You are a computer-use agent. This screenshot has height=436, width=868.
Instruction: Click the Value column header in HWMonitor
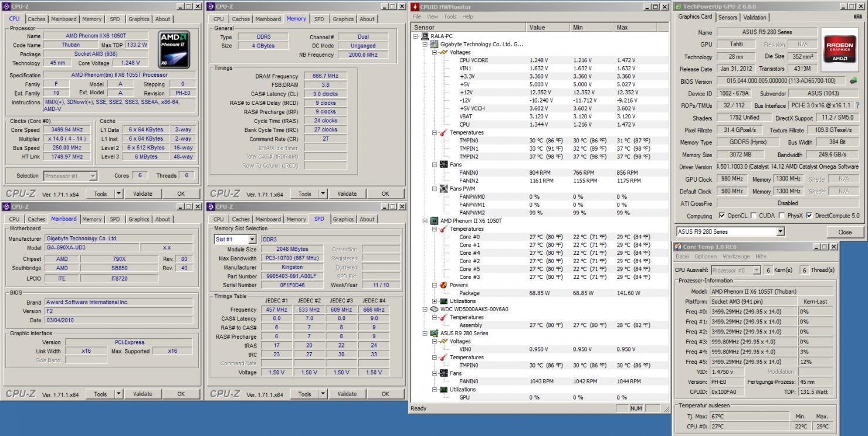pos(548,27)
